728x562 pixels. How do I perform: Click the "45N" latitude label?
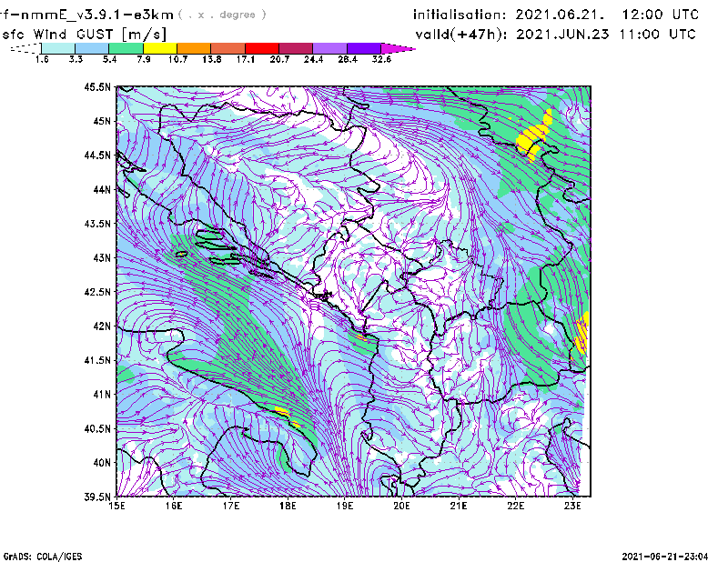(x=102, y=121)
